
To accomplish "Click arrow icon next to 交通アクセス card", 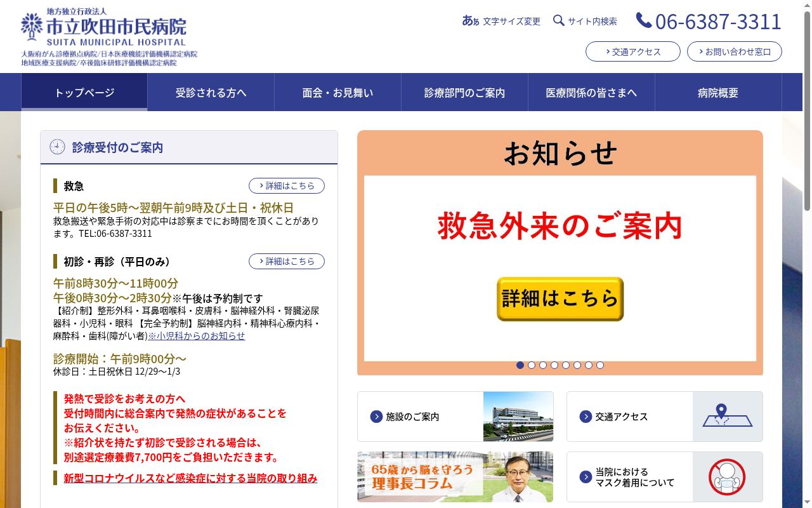I will [586, 417].
